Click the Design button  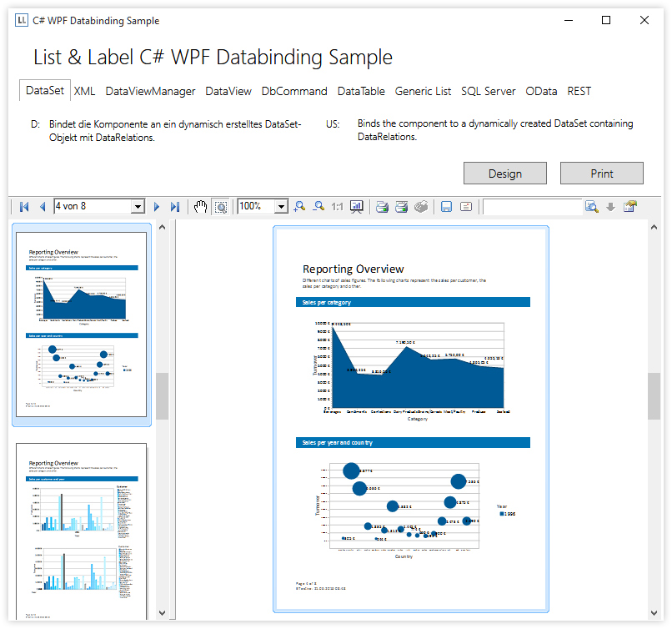pyautogui.click(x=505, y=174)
